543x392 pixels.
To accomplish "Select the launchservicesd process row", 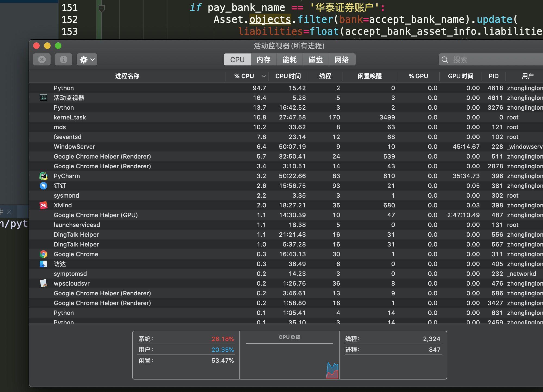I will click(286, 225).
